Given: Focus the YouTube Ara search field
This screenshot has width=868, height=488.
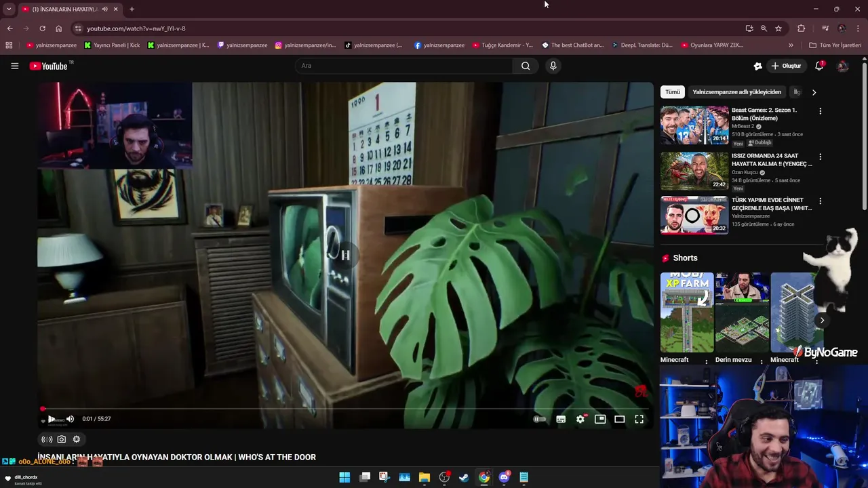Looking at the screenshot, I should 403,66.
